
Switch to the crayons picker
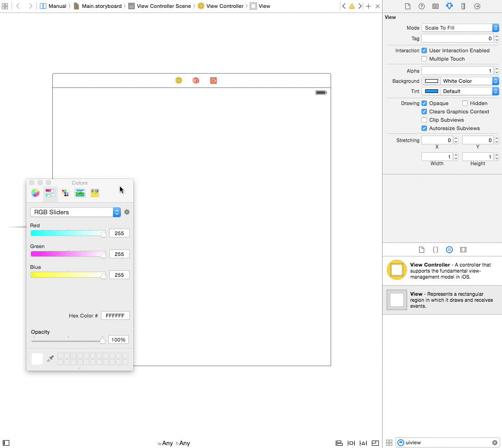(95, 193)
